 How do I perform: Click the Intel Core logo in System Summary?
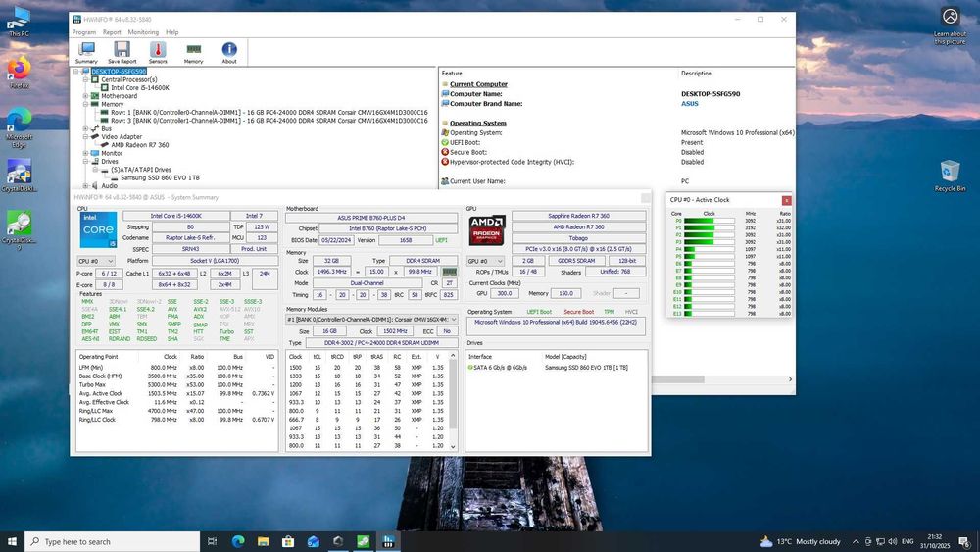[x=98, y=229]
